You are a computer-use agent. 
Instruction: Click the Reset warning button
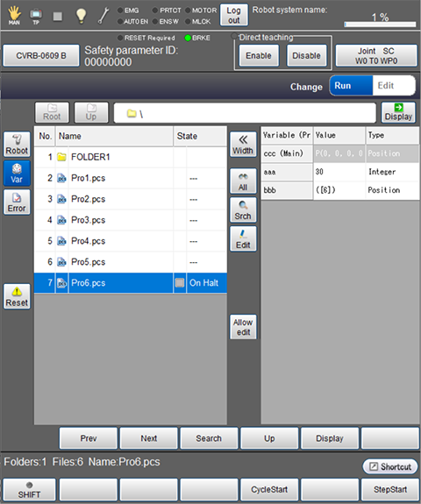pyautogui.click(x=17, y=296)
